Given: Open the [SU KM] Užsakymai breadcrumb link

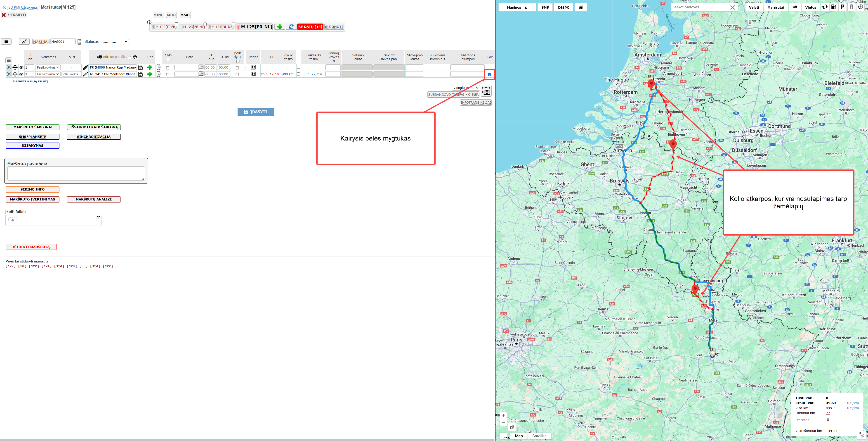Looking at the screenshot, I should [x=23, y=7].
